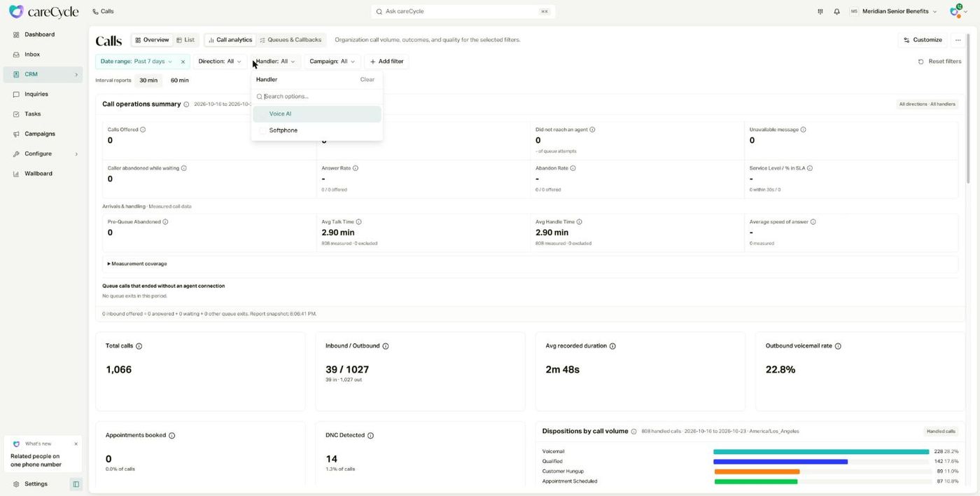Screen dimensions: 980x496
Task: Focus the Ask careCycle search box
Action: (463, 11)
